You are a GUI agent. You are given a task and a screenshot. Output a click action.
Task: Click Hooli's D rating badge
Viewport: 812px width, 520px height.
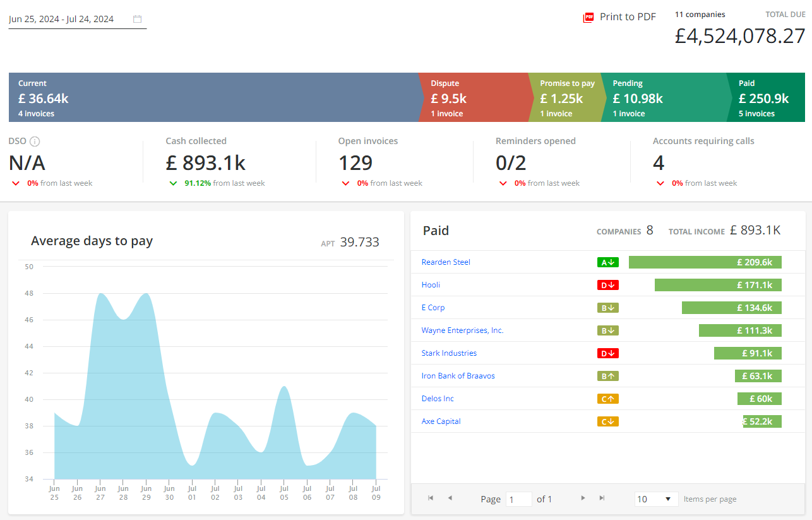608,285
